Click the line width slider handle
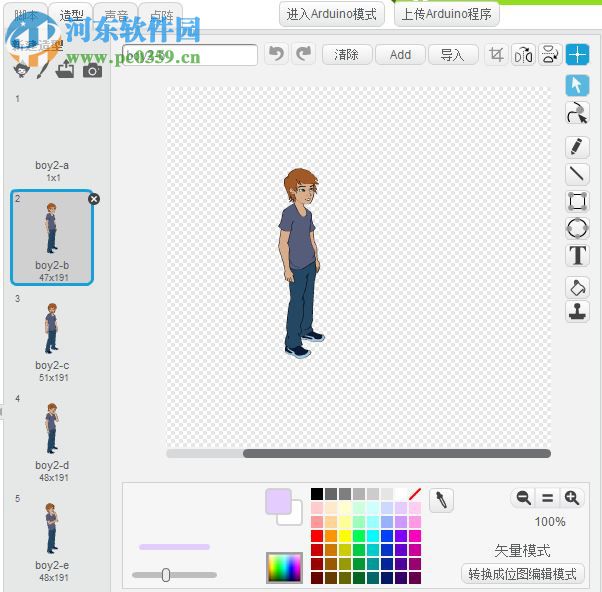The height and width of the screenshot is (592, 602). point(165,575)
